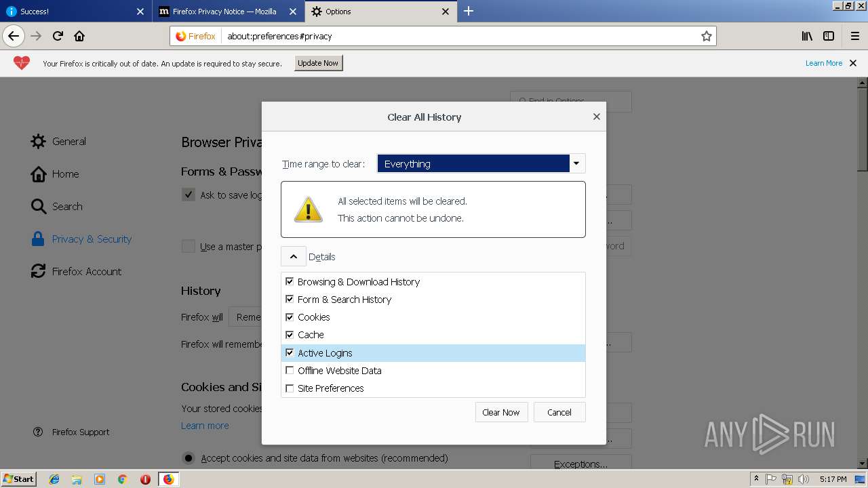Click the Firefox identity icon in address bar
The width and height of the screenshot is (868, 488).
[x=195, y=36]
